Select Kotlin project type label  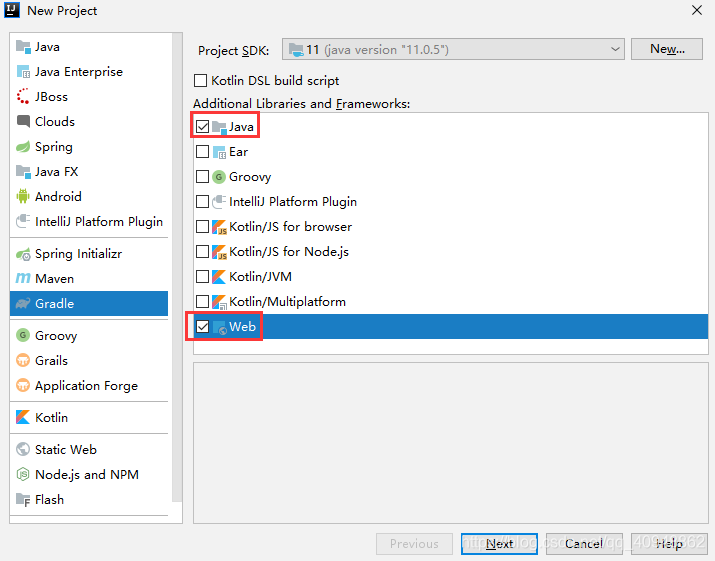(52, 418)
